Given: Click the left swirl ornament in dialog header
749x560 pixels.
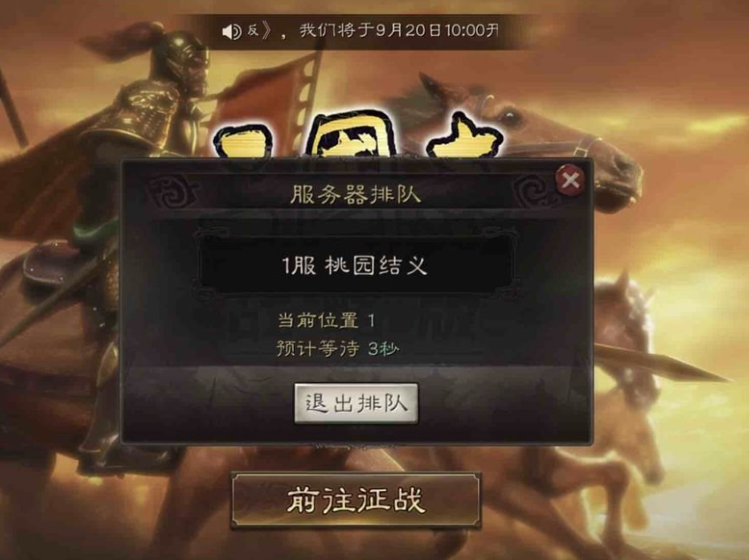Looking at the screenshot, I should tap(174, 192).
